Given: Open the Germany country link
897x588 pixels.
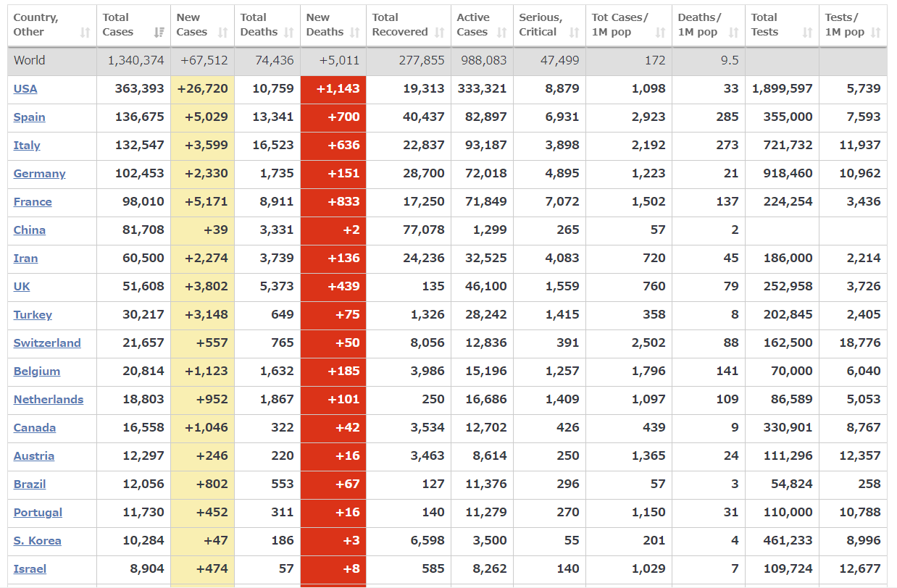Looking at the screenshot, I should pyautogui.click(x=40, y=174).
